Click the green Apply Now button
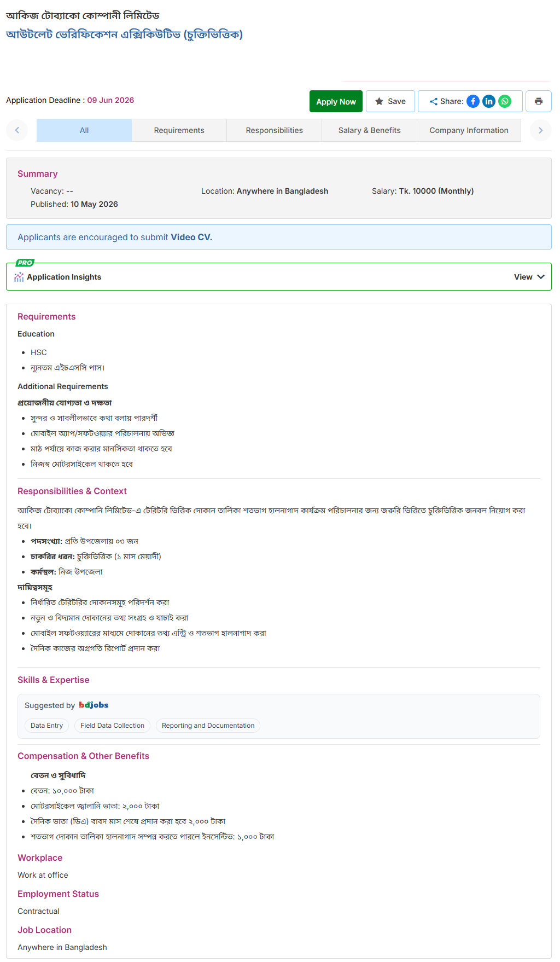 (x=336, y=101)
